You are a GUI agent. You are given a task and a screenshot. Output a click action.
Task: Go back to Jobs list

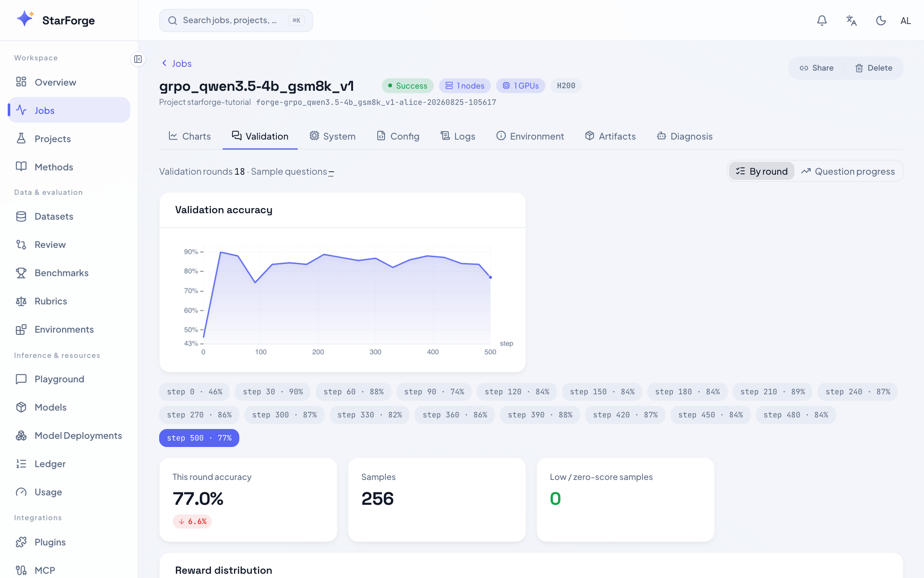click(x=176, y=63)
